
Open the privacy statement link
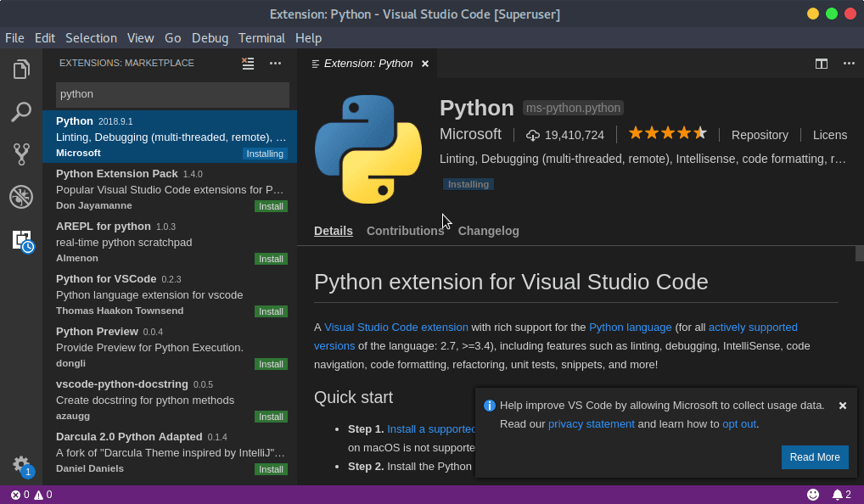coord(591,423)
